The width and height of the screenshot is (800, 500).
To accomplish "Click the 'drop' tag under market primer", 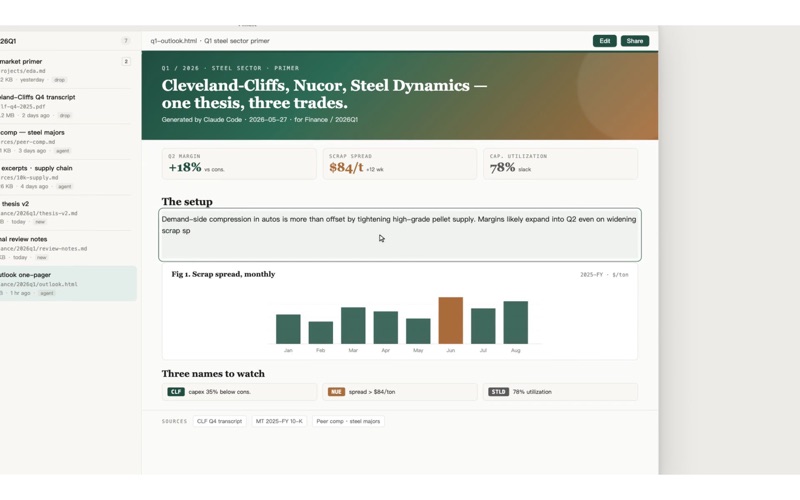I will click(60, 80).
